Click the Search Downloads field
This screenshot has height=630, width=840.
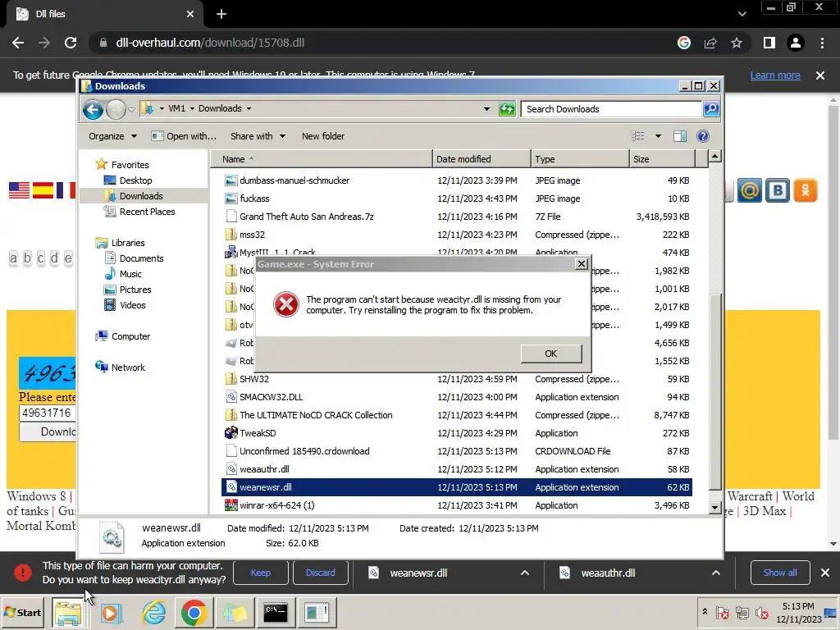(x=610, y=109)
